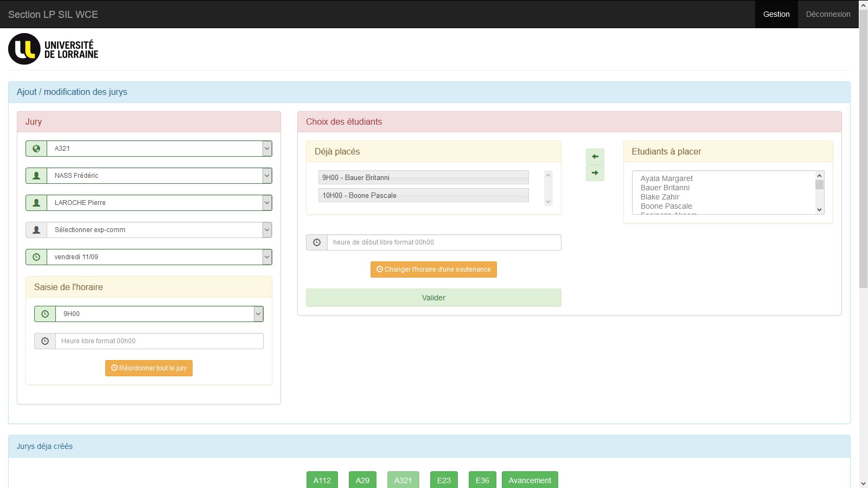This screenshot has height=488, width=868.
Task: Open the Gestion menu item
Action: [776, 14]
